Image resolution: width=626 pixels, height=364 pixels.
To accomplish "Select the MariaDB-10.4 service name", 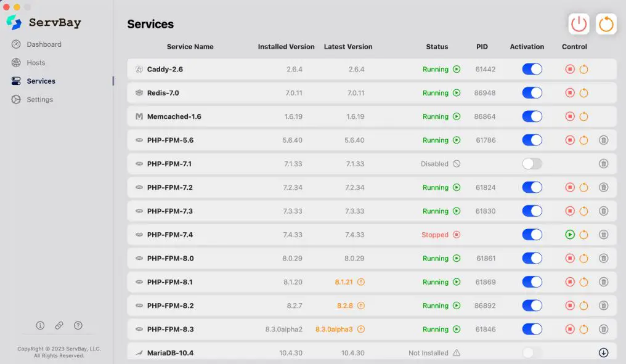I will 170,353.
